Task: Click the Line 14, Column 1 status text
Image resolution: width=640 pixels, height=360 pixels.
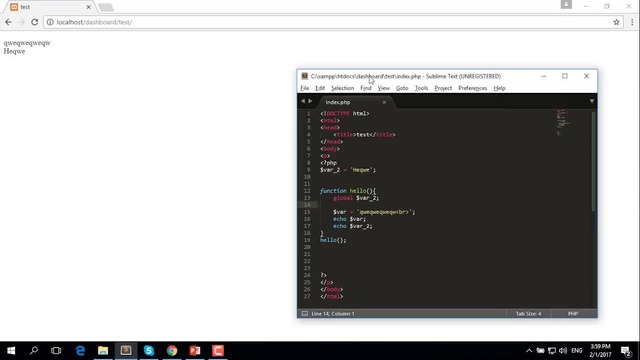Action: tap(333, 313)
